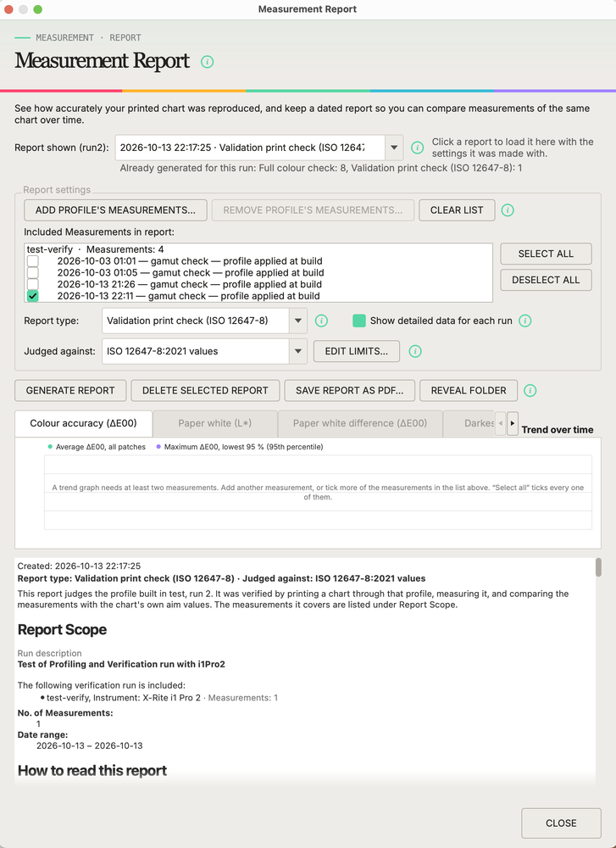Click info icon next to Reveal Folder button

(530, 390)
